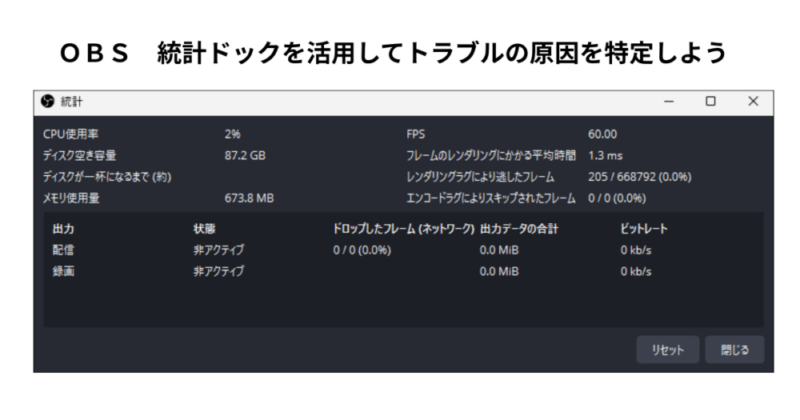Click the 状態 column header
Screen dimensions: 800x420
(204, 229)
